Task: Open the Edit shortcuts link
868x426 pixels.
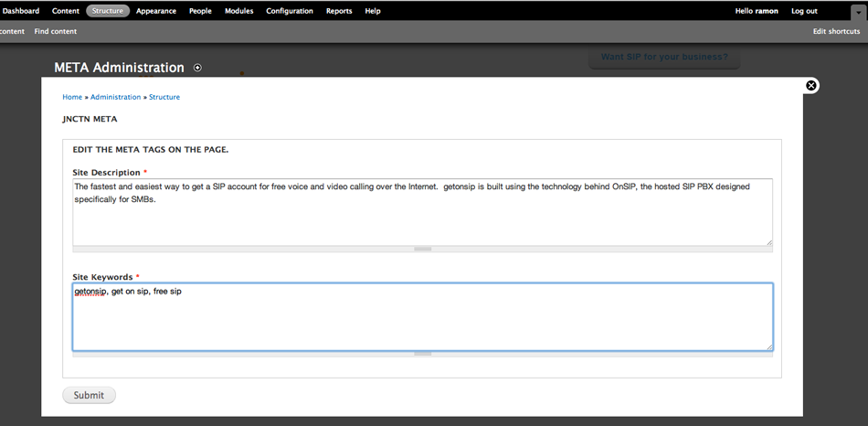Action: (x=836, y=31)
